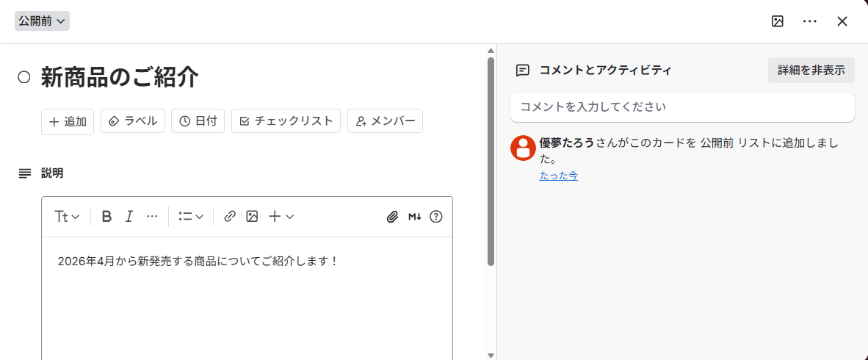
Task: Expand the list formatting dropdown
Action: pyautogui.click(x=191, y=216)
